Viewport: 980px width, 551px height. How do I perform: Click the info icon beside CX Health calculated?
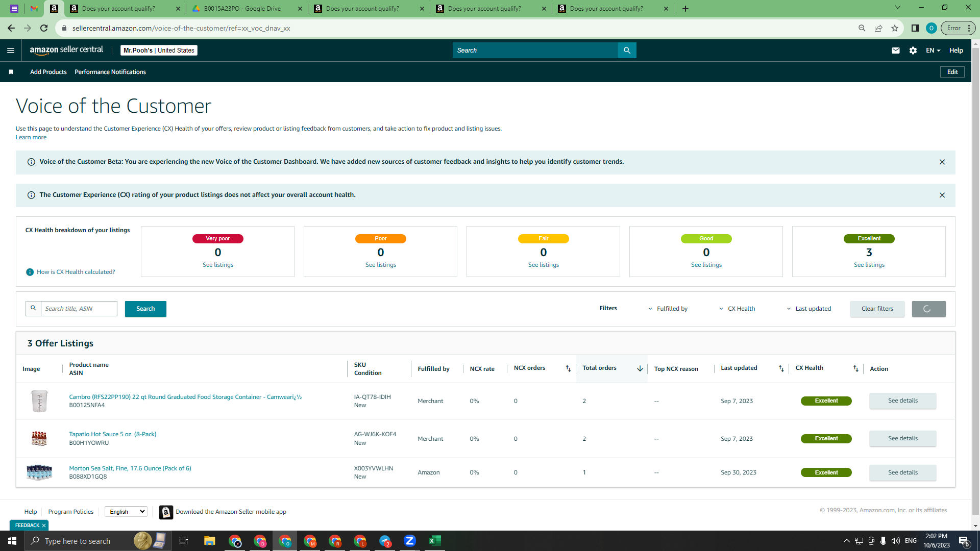pos(30,272)
